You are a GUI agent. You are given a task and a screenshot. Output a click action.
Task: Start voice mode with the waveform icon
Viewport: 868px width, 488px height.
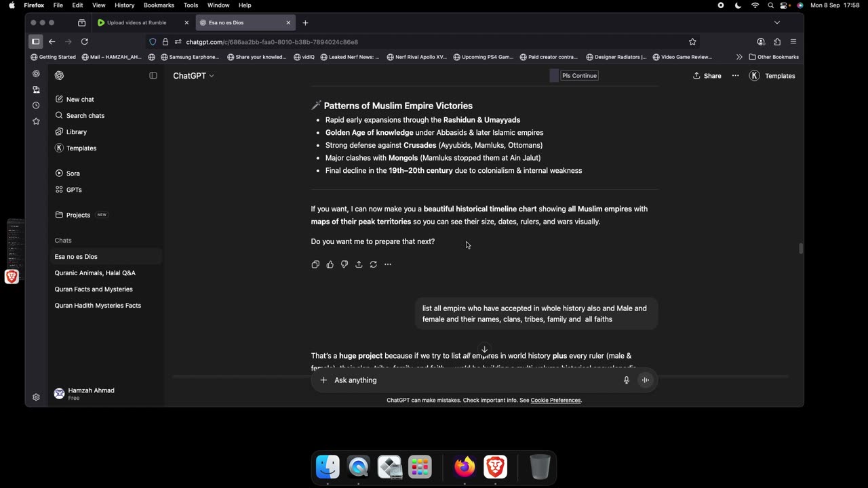[646, 380]
